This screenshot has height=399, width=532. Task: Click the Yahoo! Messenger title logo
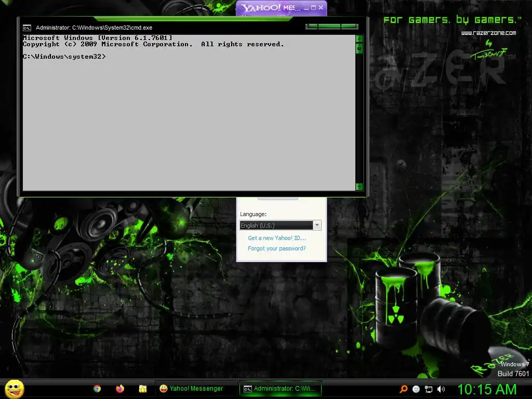tap(261, 8)
